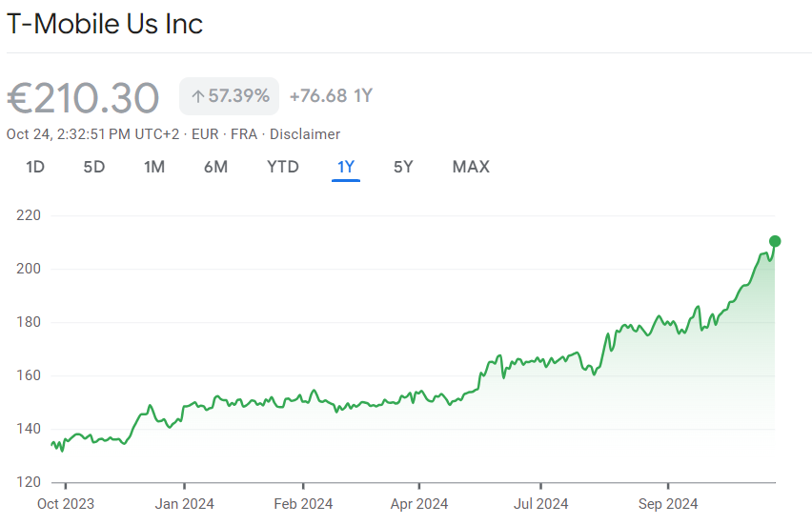Select the 1Y time range tab
Viewport: 812px width, 525px height.
346,167
